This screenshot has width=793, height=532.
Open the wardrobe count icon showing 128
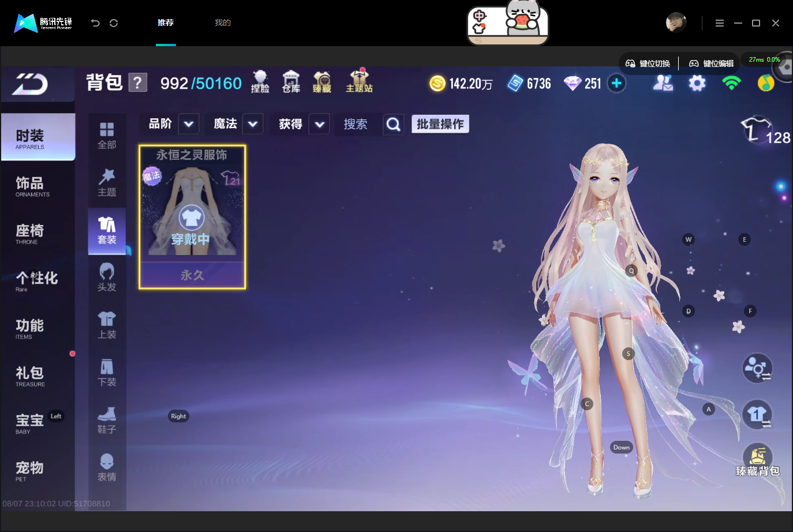(x=765, y=130)
